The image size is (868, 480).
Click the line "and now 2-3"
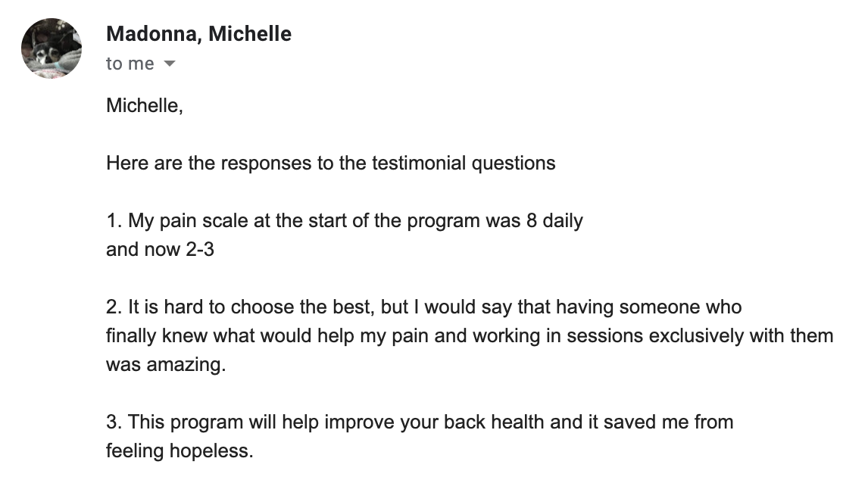point(160,250)
